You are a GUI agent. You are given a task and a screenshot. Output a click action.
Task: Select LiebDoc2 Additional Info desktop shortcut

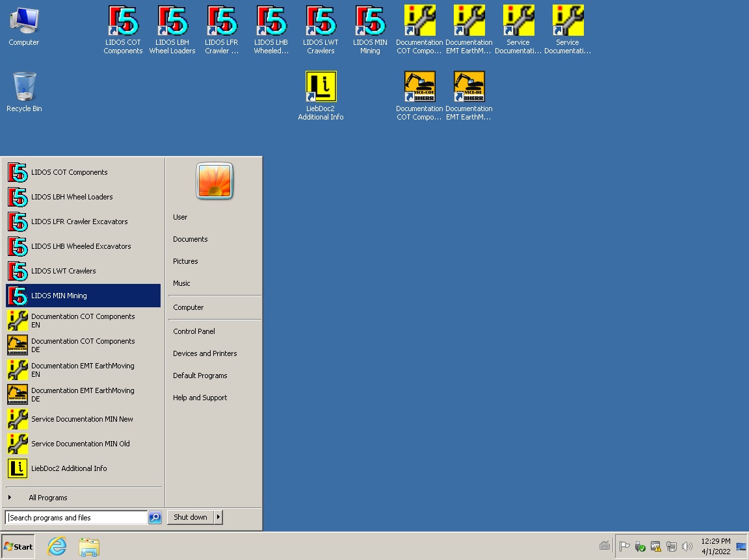tap(321, 95)
